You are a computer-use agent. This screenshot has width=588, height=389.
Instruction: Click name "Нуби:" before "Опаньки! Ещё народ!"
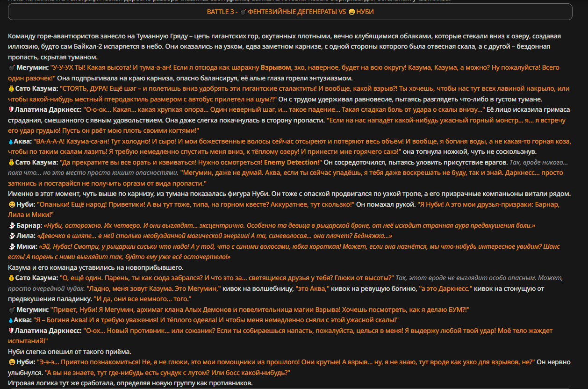[26, 204]
